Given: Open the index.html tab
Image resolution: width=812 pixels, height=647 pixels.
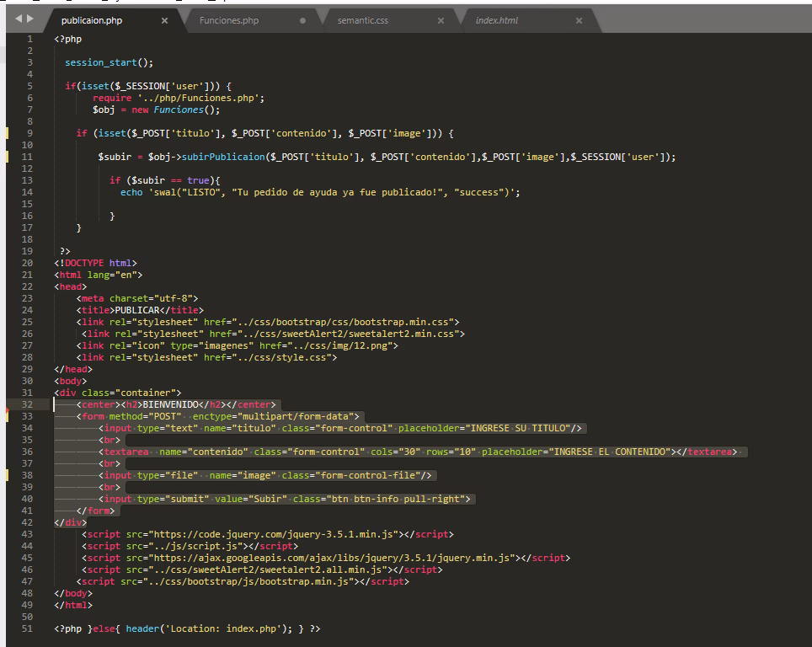Looking at the screenshot, I should coord(497,21).
